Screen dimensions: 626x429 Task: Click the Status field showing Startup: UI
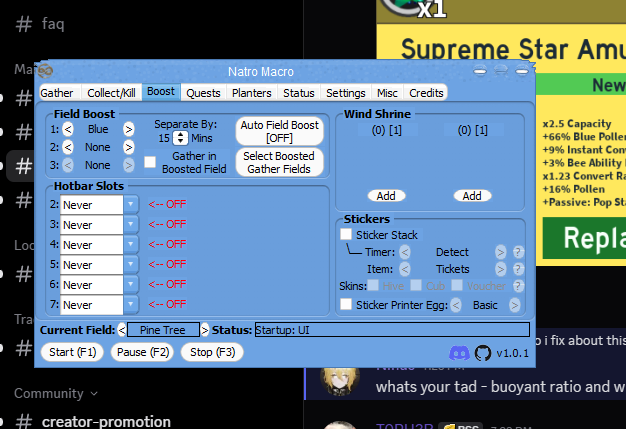tap(392, 330)
